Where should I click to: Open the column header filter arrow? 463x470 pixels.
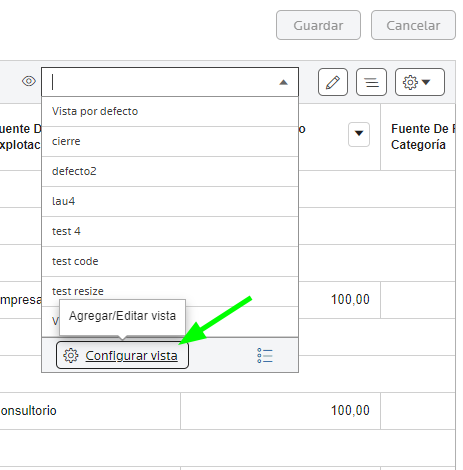point(359,134)
